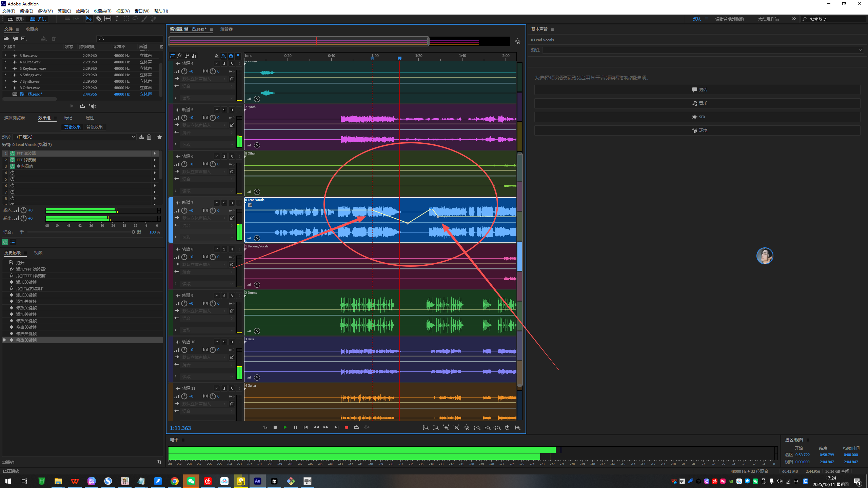This screenshot has height=488, width=868.
Task: Save effects preset icon in rack
Action: (x=141, y=137)
